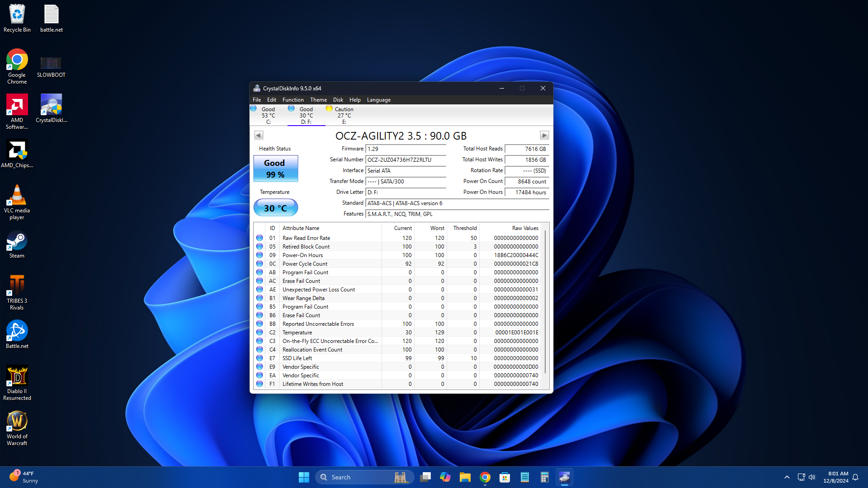Open Theme menu
Image resolution: width=868 pixels, height=488 pixels.
(x=318, y=100)
